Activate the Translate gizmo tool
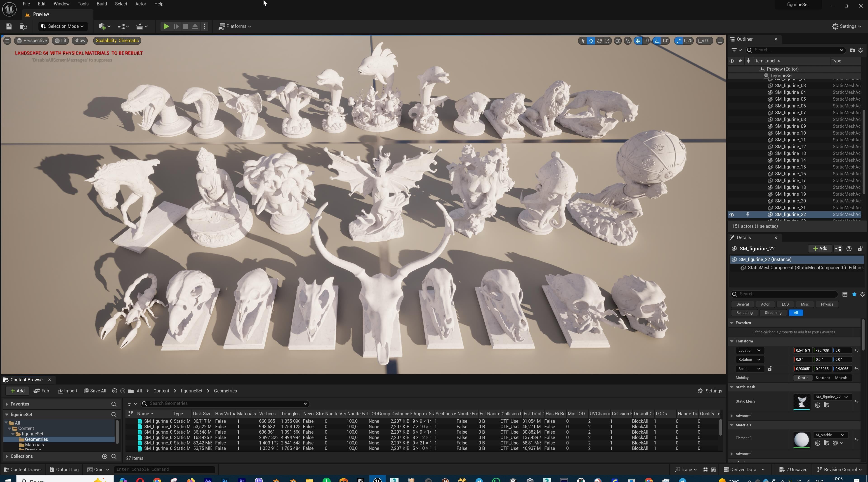This screenshot has height=482, width=868. click(x=591, y=41)
